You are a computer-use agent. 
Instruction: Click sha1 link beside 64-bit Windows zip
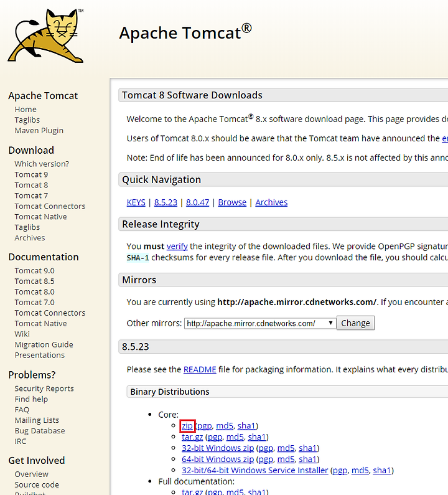pyautogui.click(x=307, y=460)
